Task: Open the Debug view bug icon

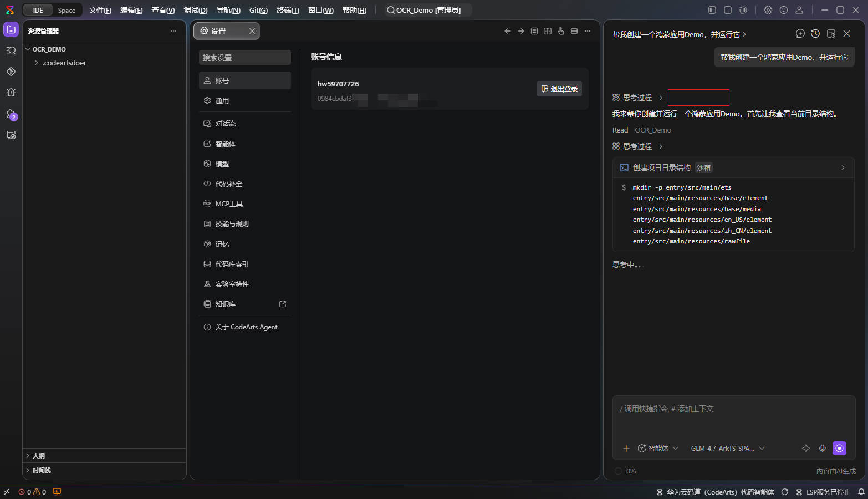Action: point(11,93)
